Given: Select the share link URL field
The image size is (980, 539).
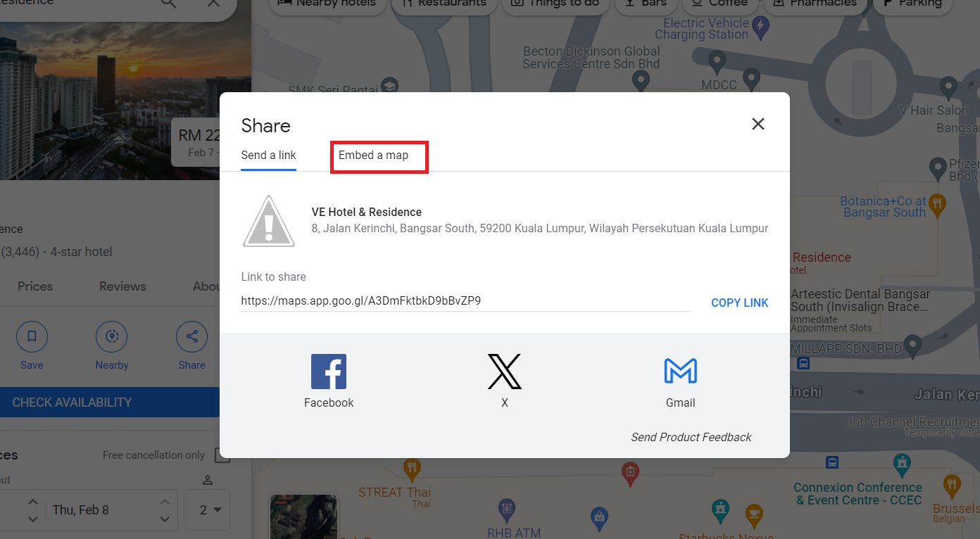Looking at the screenshot, I should (x=465, y=301).
